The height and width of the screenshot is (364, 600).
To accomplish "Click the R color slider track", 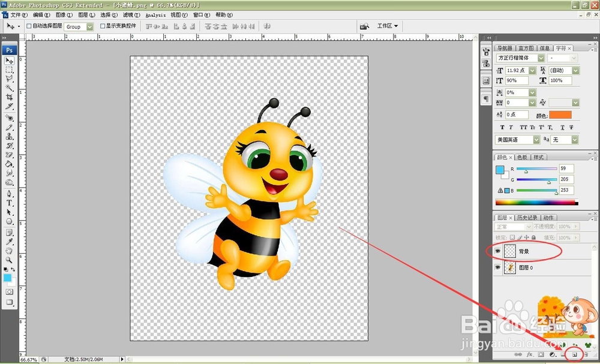I will (536, 169).
